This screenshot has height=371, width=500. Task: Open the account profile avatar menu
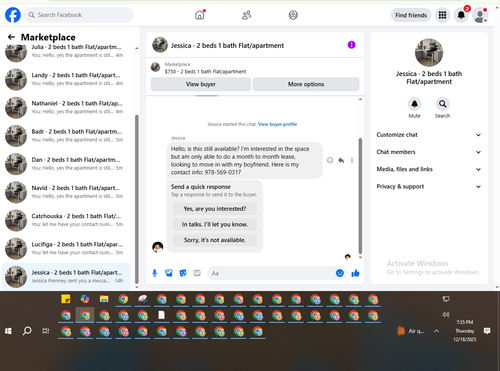(480, 15)
